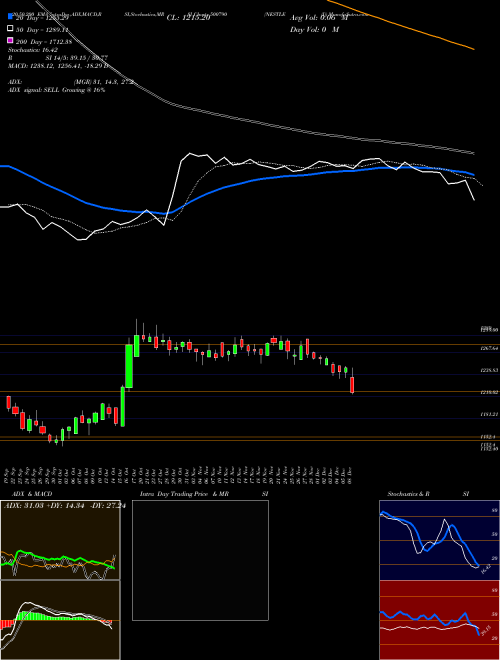Viewport: 500px width, 660px height.
Task: Open the MACD histogram chart thumbnail
Action: [60, 620]
